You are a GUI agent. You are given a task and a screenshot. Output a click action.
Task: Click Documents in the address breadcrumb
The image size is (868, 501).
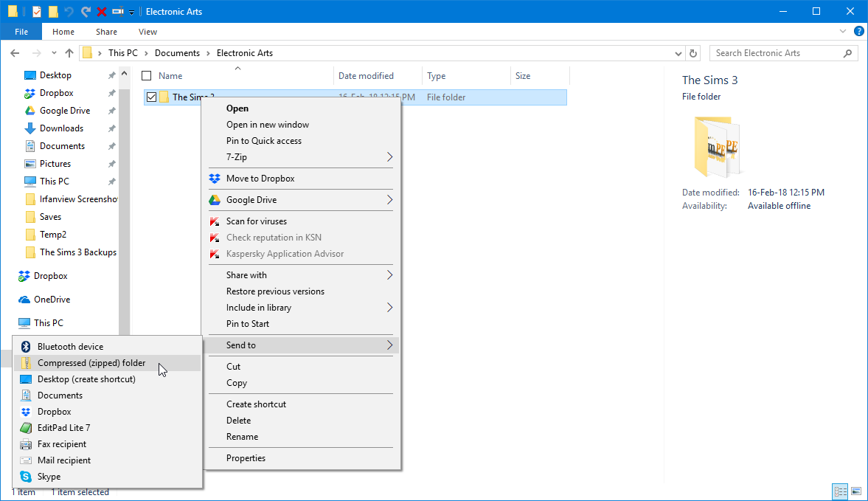tap(177, 53)
